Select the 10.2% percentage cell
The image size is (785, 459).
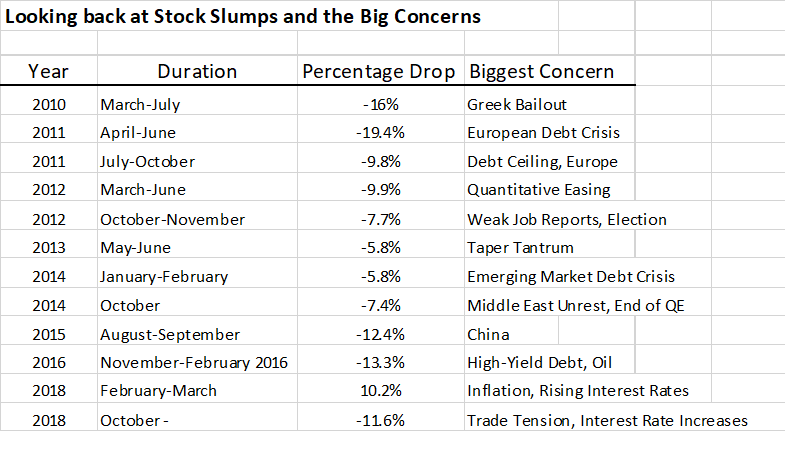pyautogui.click(x=383, y=391)
